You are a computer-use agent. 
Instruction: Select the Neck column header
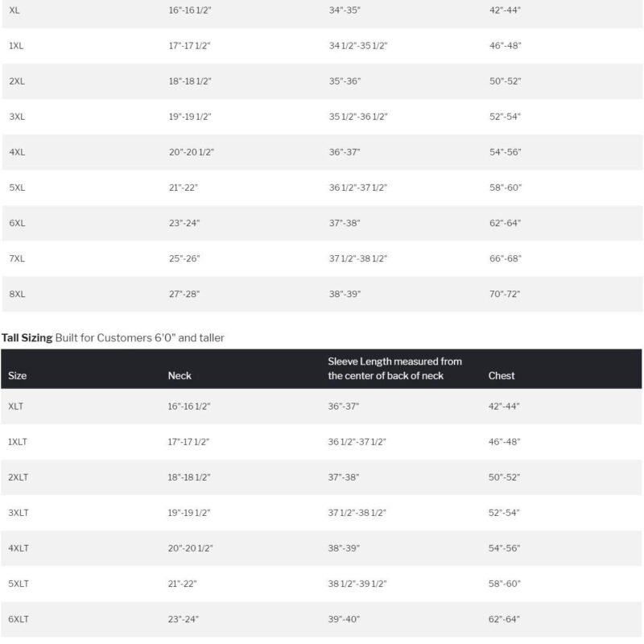tap(180, 375)
